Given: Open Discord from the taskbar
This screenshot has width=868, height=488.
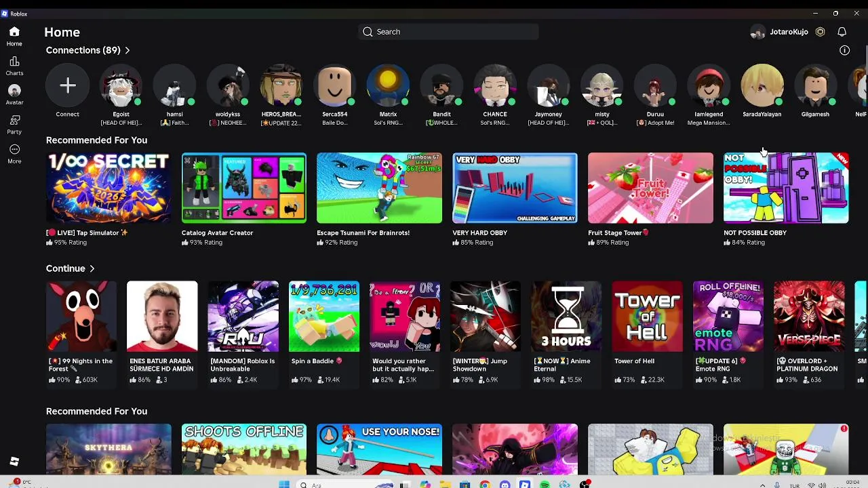Looking at the screenshot, I should click(x=505, y=485).
